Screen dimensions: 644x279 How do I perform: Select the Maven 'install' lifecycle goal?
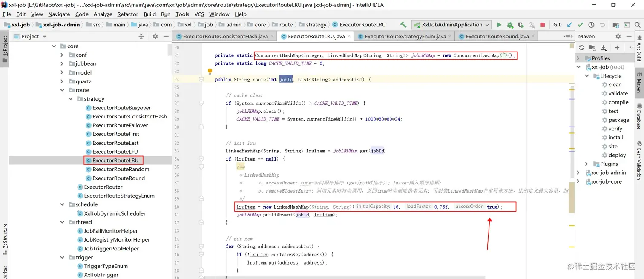click(616, 138)
